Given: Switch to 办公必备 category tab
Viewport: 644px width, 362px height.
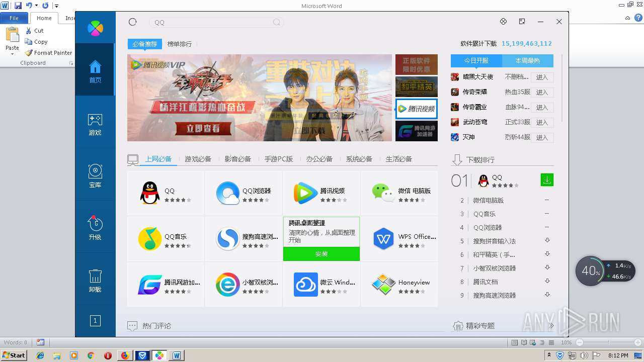Looking at the screenshot, I should pyautogui.click(x=319, y=159).
